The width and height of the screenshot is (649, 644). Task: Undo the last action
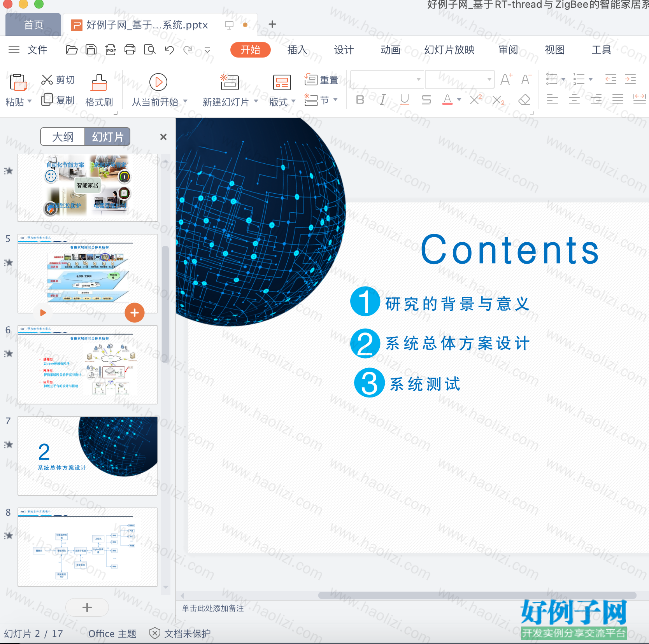[169, 49]
